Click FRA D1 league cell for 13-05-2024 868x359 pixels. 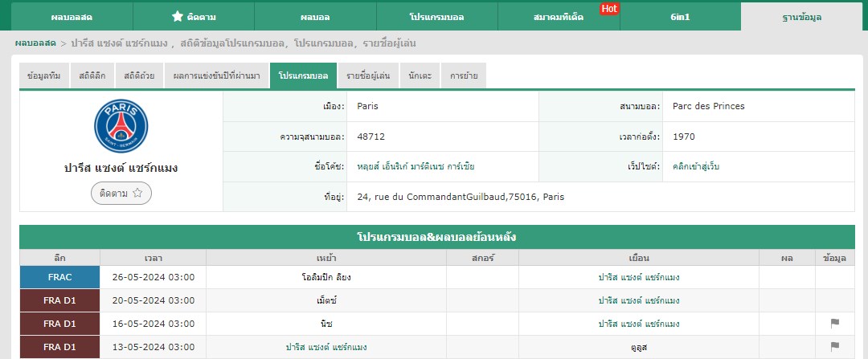click(59, 347)
